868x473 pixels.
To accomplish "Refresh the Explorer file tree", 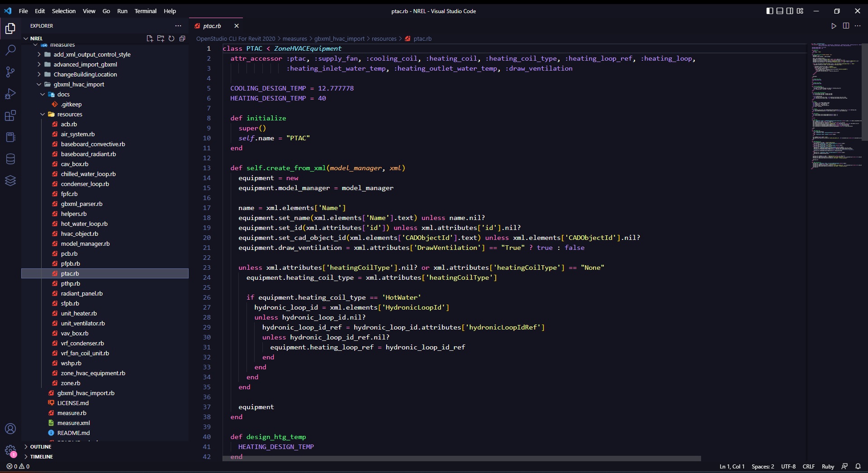I will click(171, 38).
